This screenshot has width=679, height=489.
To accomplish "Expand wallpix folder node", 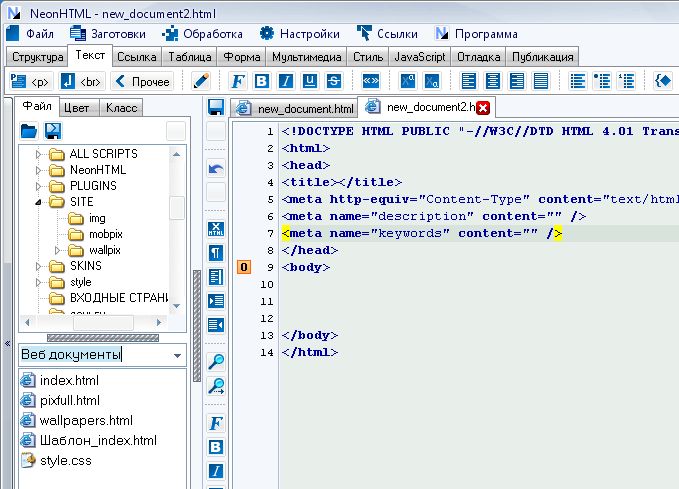I will click(x=57, y=250).
